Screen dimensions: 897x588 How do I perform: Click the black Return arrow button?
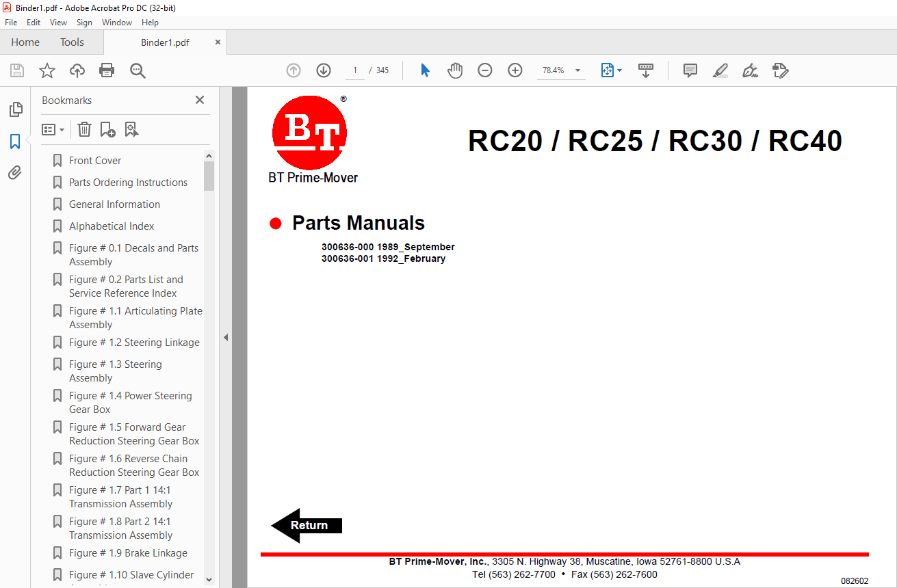point(307,525)
